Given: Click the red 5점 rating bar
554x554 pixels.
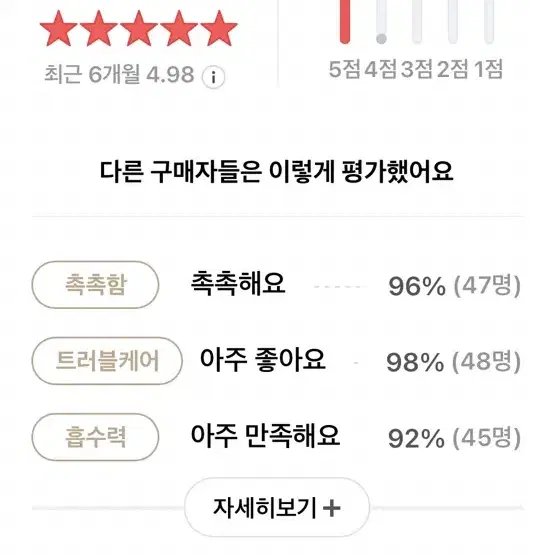Looking at the screenshot, I should (345, 22).
